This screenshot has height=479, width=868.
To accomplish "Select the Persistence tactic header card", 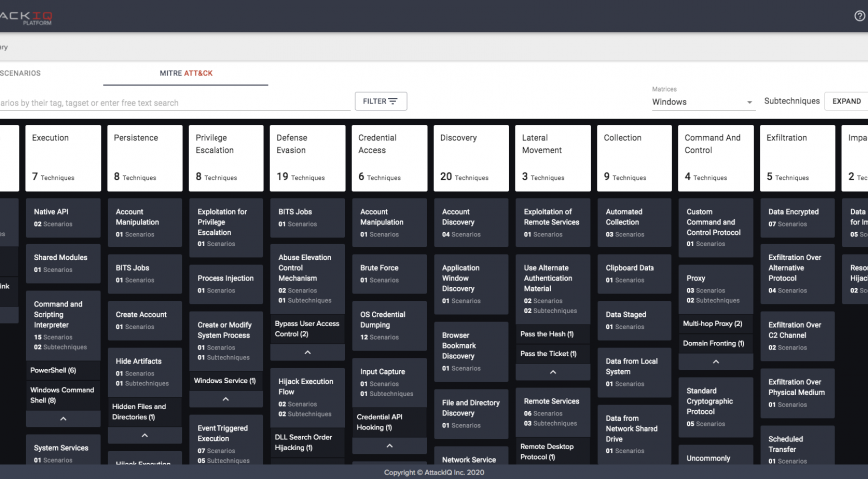I will (145, 158).
